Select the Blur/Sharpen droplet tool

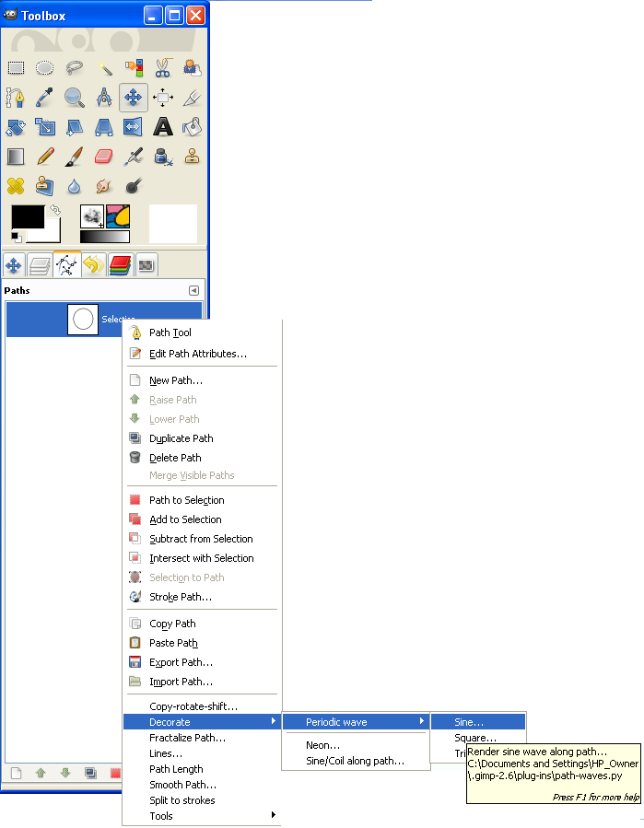[x=75, y=186]
